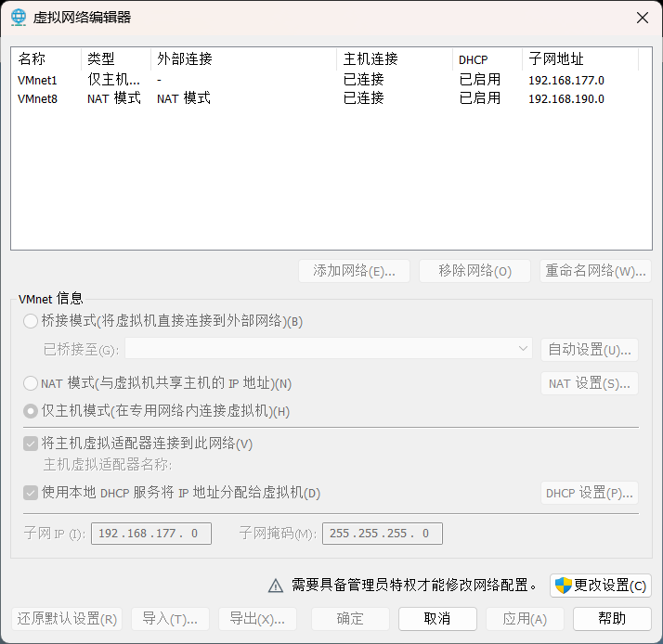Viewport: 663px width, 644px height.
Task: Click the 外部连接 column header
Action: point(244,59)
